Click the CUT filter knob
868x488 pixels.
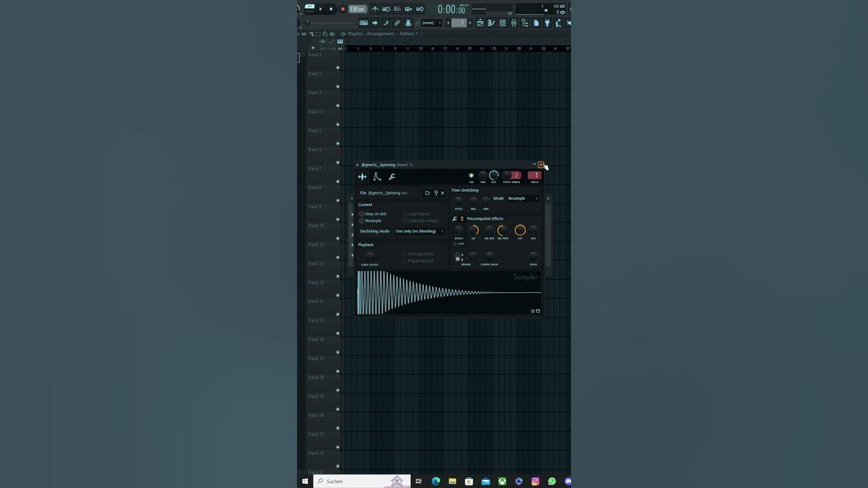[x=520, y=230]
